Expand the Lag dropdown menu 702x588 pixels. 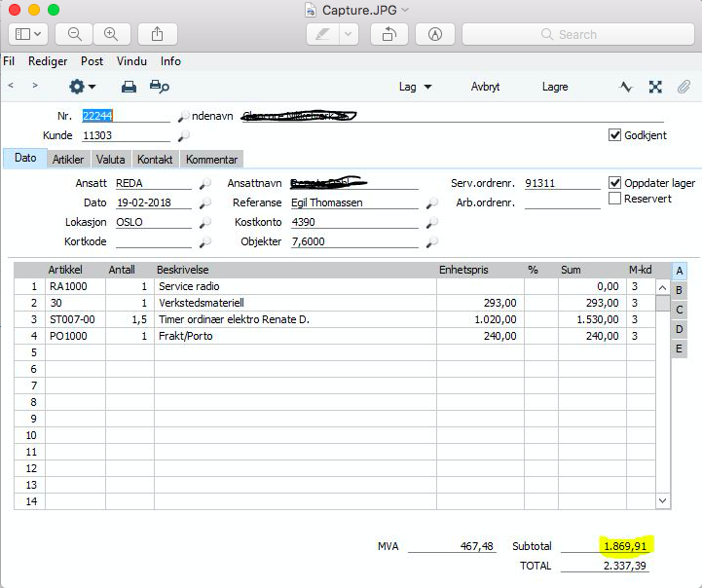(x=415, y=87)
